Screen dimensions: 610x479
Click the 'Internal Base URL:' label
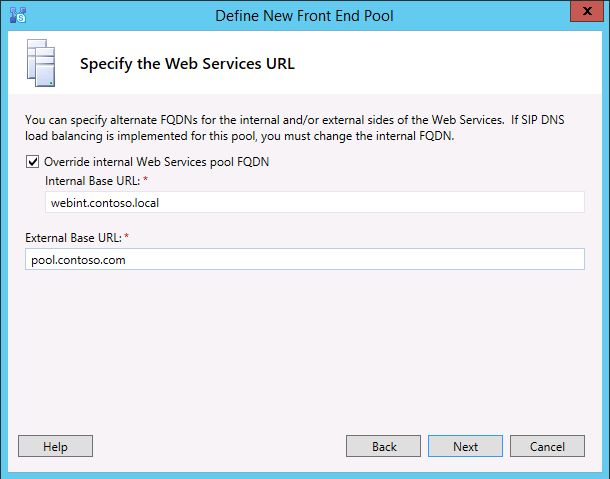(x=92, y=181)
